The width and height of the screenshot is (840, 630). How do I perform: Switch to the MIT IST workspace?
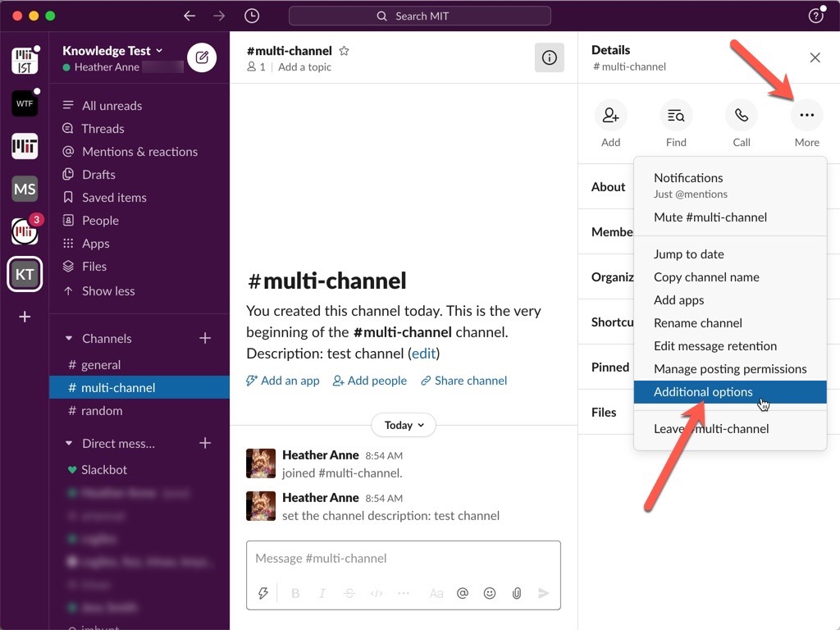click(25, 61)
